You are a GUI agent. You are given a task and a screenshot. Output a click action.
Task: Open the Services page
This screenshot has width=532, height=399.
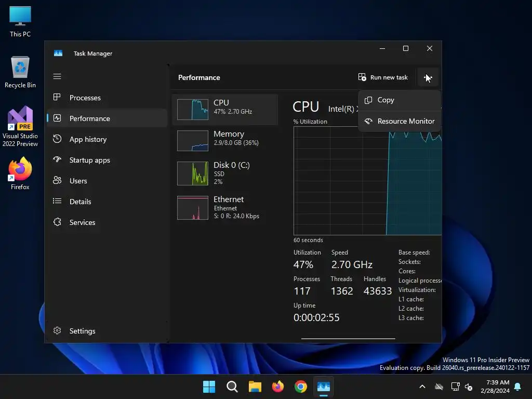(x=107, y=222)
